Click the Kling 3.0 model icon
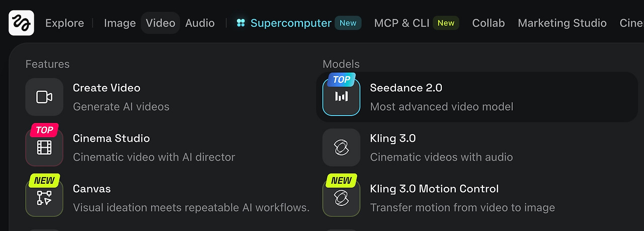This screenshot has height=231, width=644. pos(342,148)
